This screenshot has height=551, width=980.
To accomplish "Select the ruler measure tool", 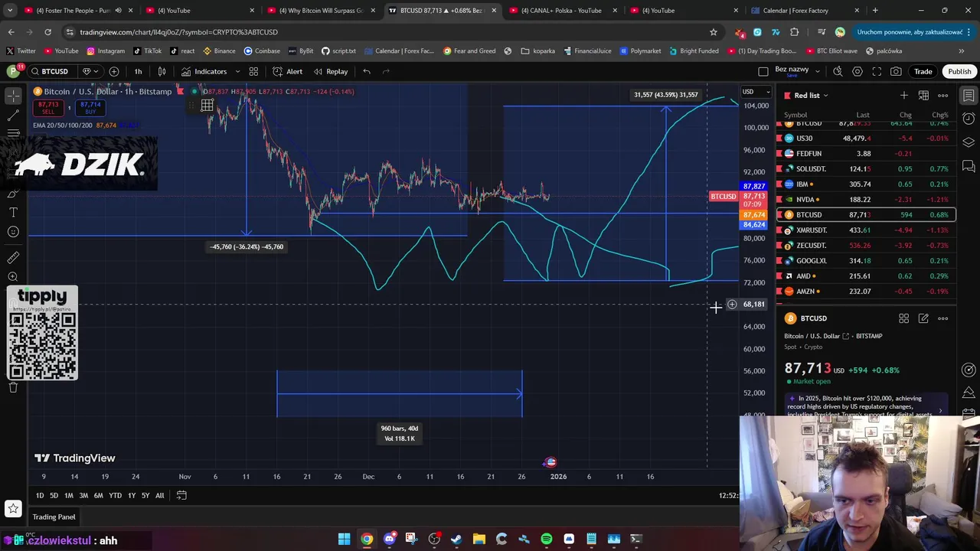I will 13,258.
